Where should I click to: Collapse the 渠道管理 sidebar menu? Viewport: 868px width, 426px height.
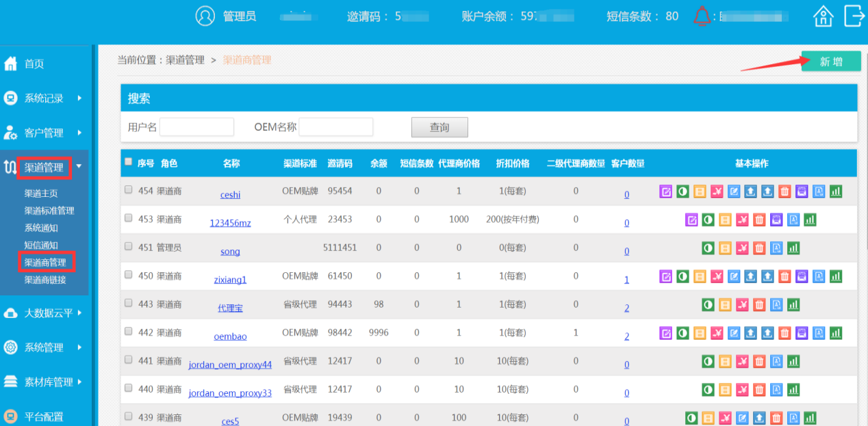[45, 167]
